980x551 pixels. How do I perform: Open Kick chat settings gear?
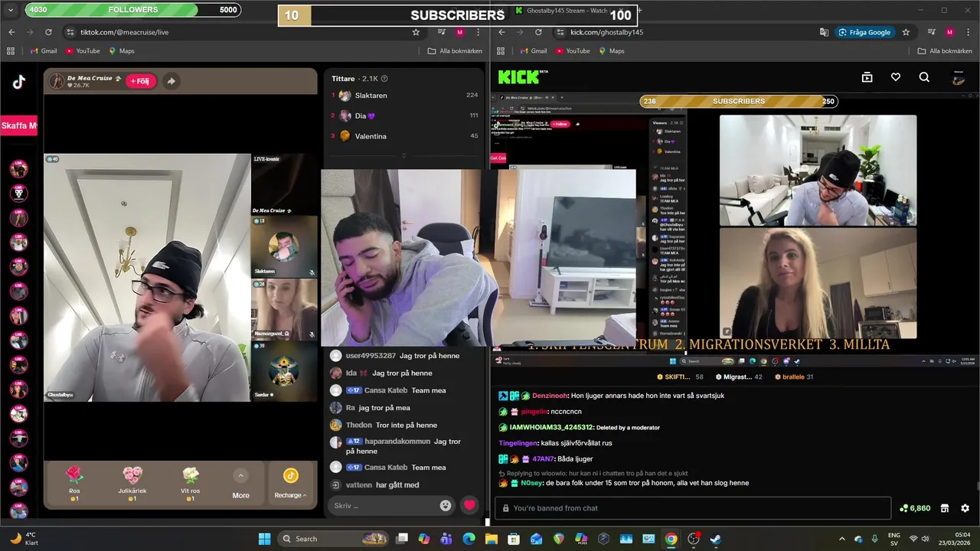pos(965,508)
